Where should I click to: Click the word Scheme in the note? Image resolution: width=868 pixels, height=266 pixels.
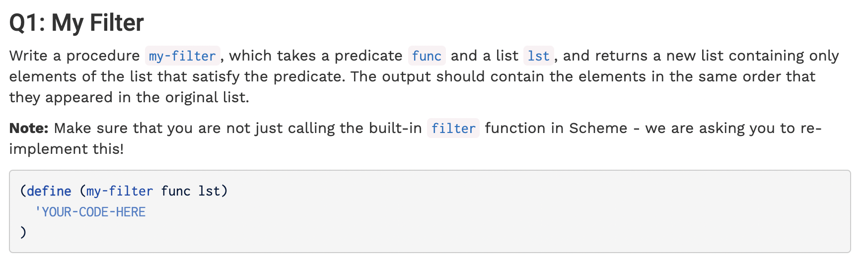pos(598,128)
